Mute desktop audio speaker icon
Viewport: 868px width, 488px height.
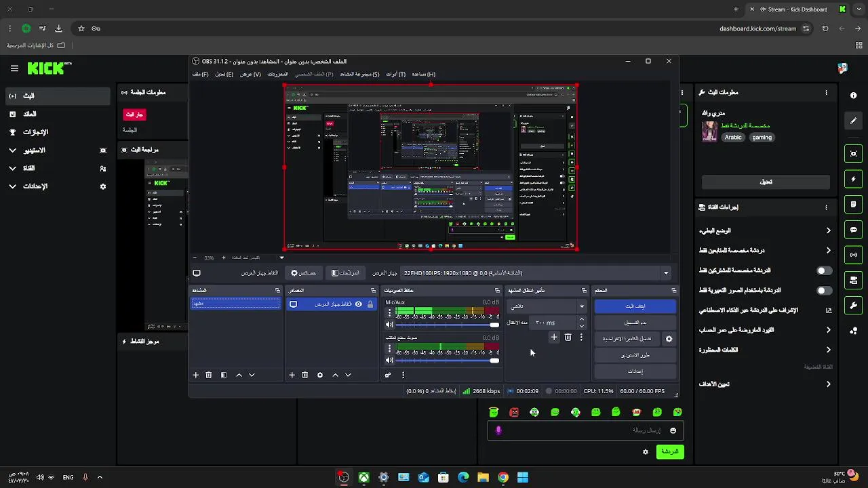click(x=389, y=360)
